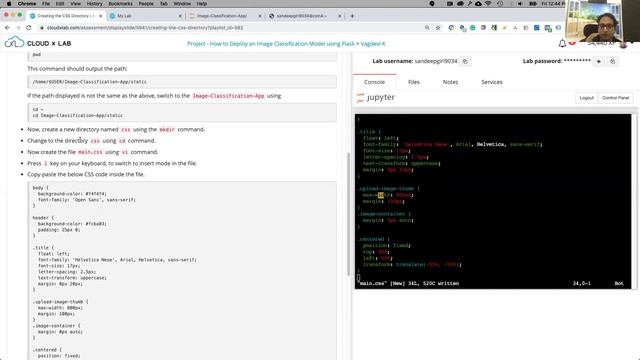The image size is (640, 360).
Task: Click the Jupyter Logout button
Action: [586, 98]
